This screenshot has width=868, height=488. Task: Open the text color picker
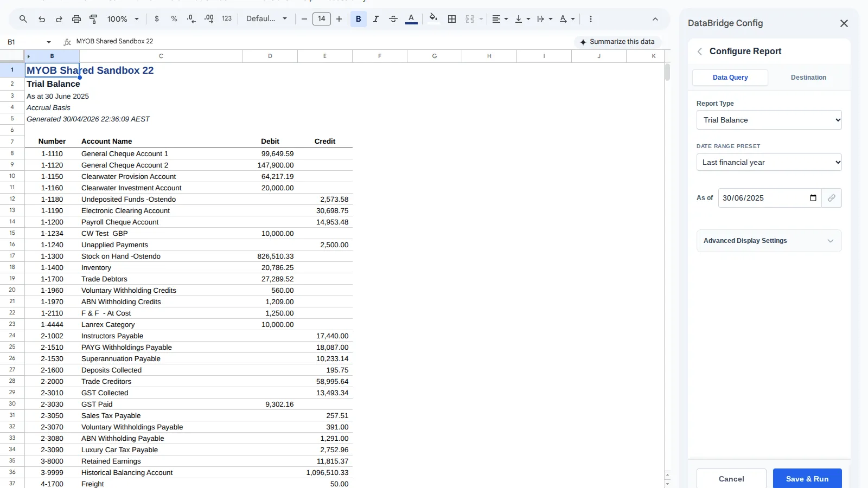tap(411, 19)
